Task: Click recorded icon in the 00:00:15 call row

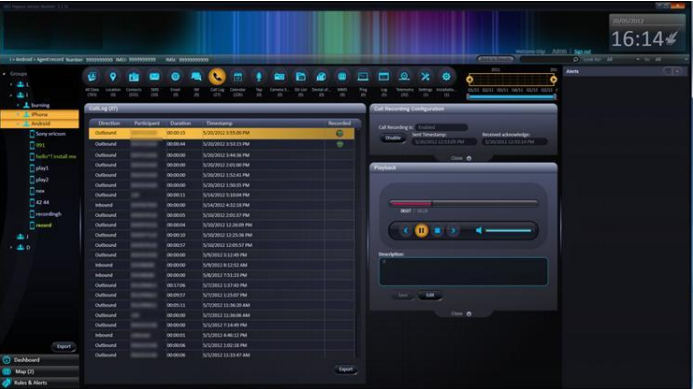Action: pos(339,133)
